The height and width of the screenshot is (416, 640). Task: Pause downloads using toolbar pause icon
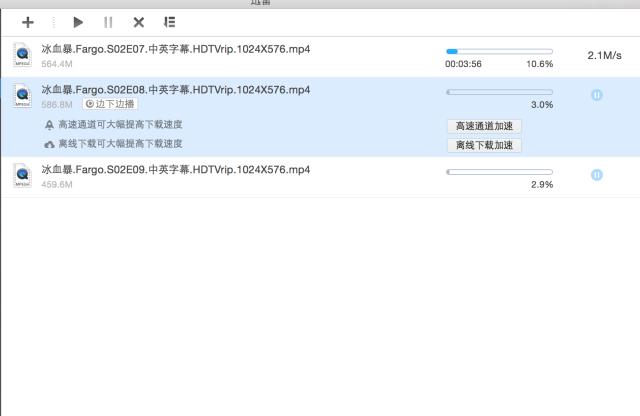108,22
